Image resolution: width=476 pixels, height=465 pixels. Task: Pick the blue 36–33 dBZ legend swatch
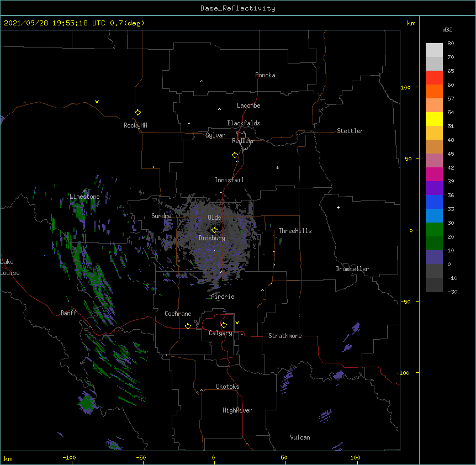click(434, 202)
